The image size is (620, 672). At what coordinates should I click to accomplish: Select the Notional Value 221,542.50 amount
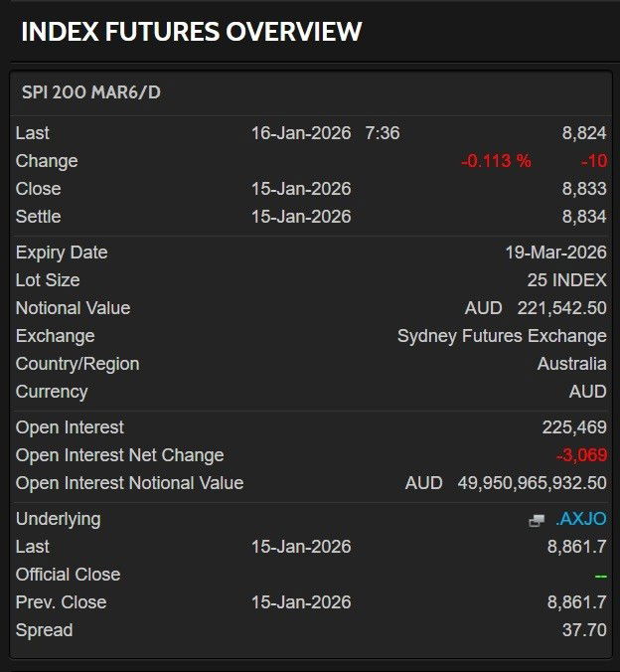point(561,308)
